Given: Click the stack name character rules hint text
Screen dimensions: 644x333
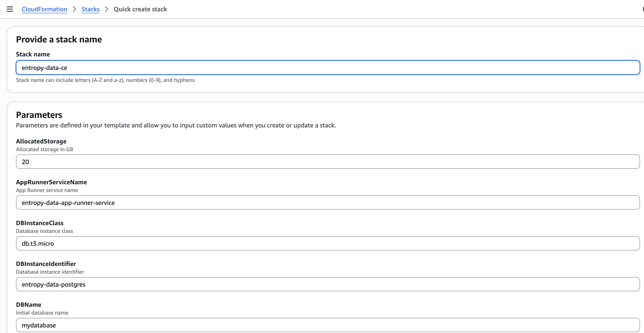Looking at the screenshot, I should [105, 80].
